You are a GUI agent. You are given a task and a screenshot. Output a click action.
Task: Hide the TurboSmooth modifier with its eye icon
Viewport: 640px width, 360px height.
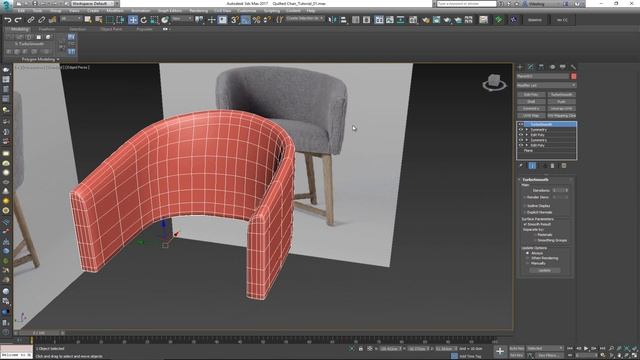point(520,124)
